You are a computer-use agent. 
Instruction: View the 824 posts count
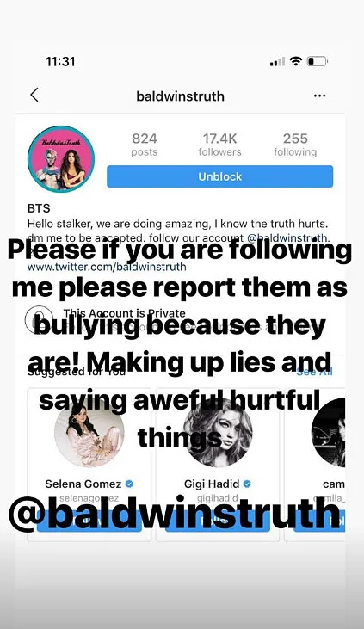[x=145, y=145]
